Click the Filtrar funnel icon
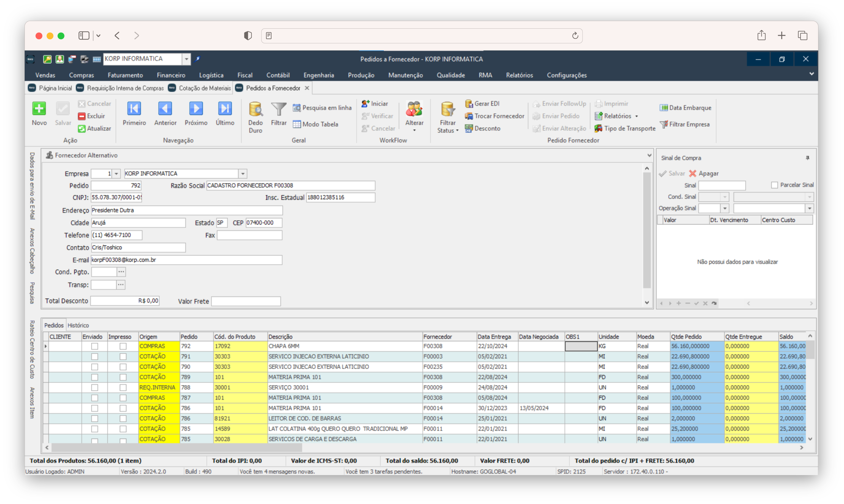This screenshot has width=844, height=504. [x=279, y=109]
